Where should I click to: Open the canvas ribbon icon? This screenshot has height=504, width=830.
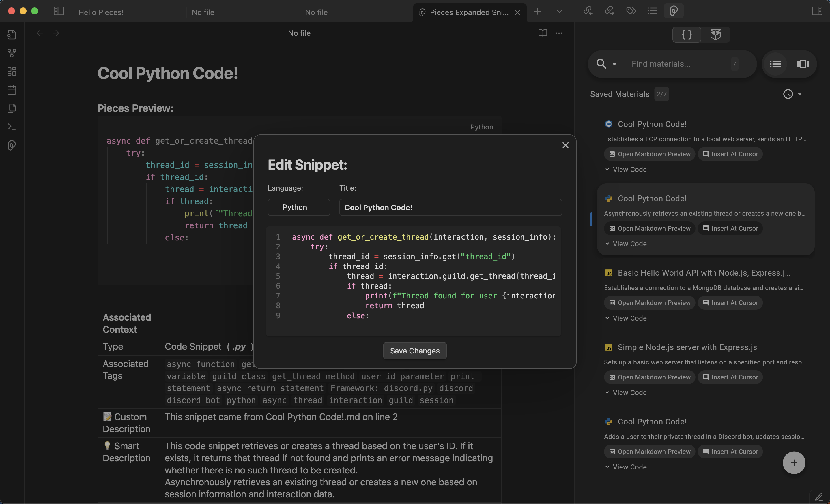coord(12,71)
